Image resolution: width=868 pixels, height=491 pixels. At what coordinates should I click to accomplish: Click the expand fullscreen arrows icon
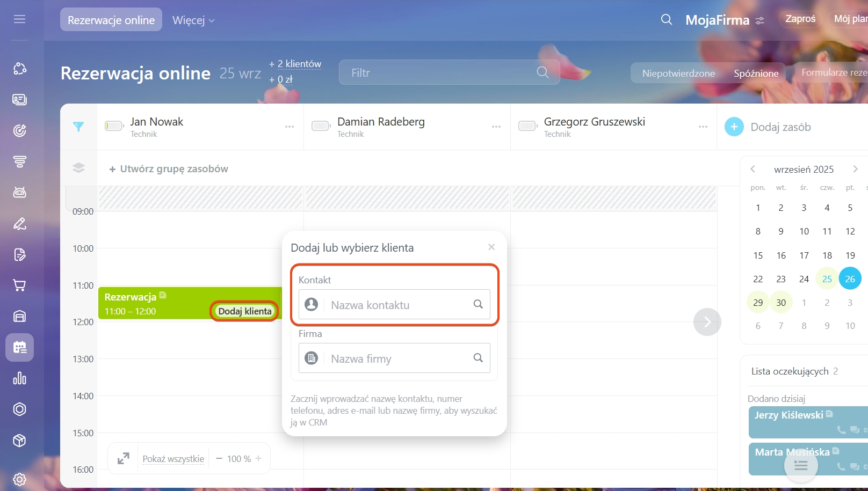124,459
